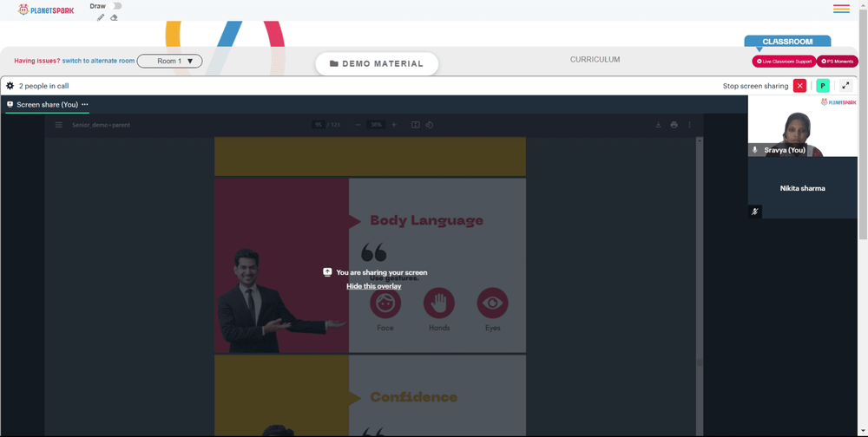The height and width of the screenshot is (437, 868).
Task: Open PDF viewer more options menu
Action: pos(690,125)
